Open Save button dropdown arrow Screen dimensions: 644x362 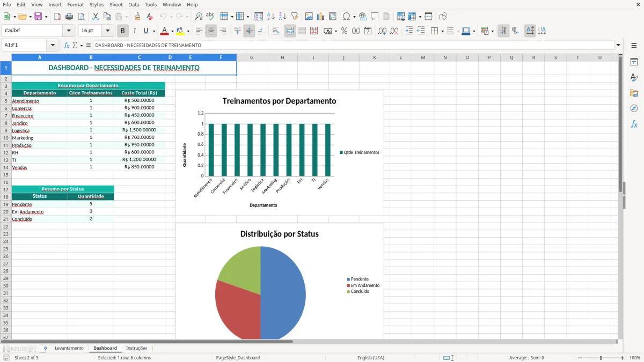46,17
